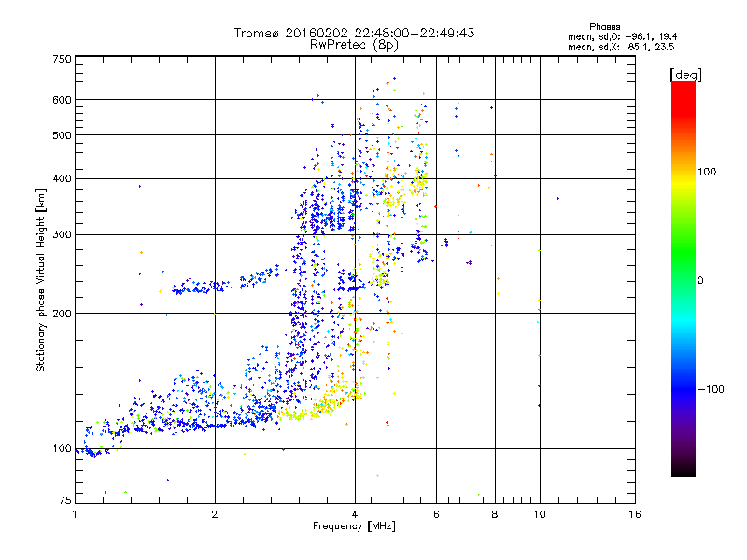Click the x-axis tick label '2'
Viewport: 747px width, 560px height.
(x=215, y=514)
